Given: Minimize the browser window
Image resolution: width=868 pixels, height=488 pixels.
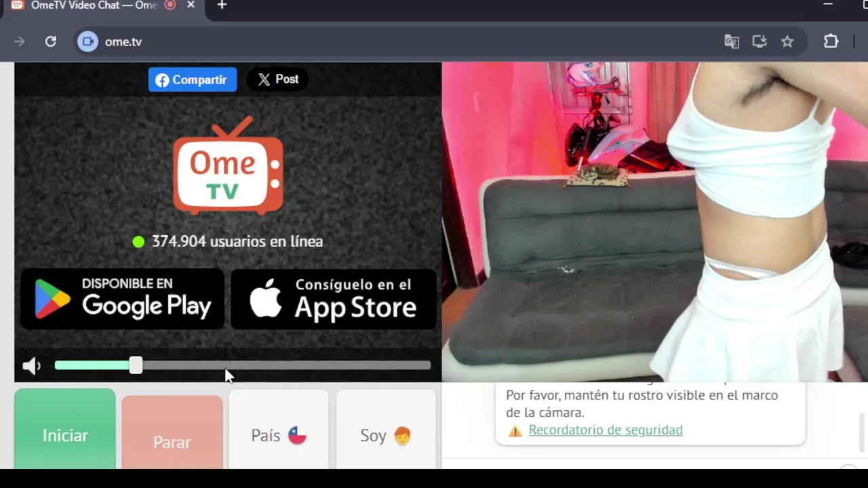Looking at the screenshot, I should point(827,5).
